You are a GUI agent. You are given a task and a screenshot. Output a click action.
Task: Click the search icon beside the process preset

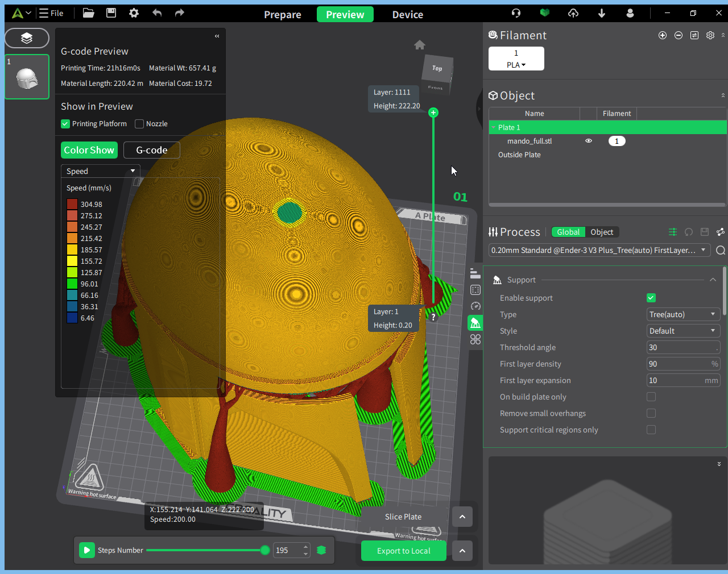click(x=721, y=250)
